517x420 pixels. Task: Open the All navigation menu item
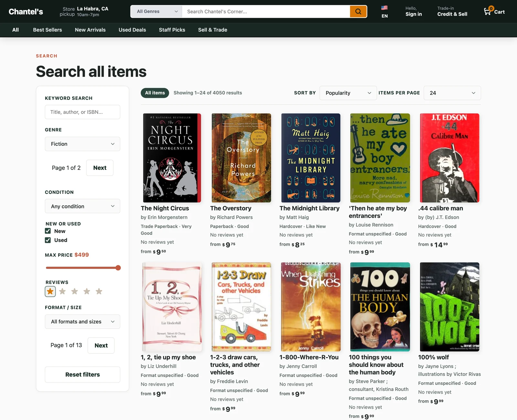click(x=16, y=30)
